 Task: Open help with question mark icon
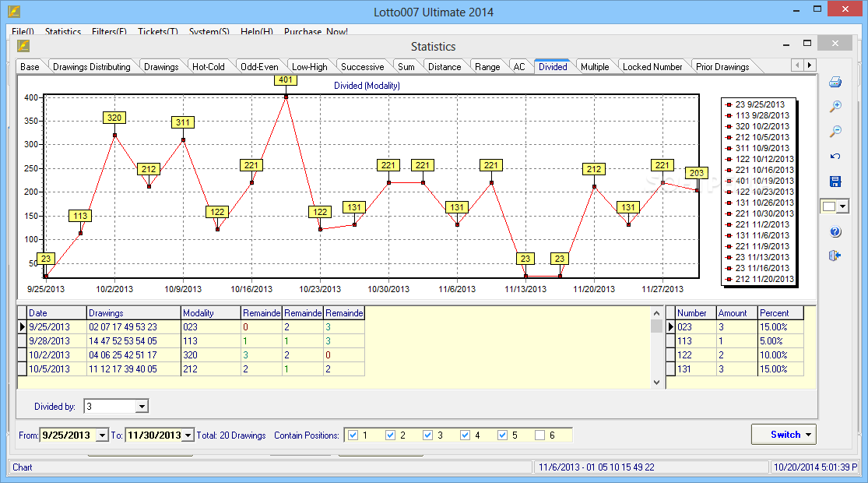[835, 232]
